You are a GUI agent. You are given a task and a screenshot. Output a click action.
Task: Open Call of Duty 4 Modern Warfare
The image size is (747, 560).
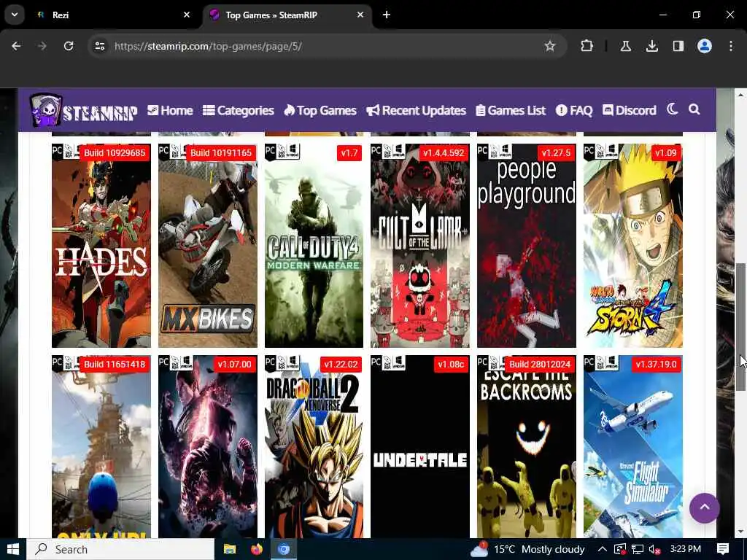pyautogui.click(x=314, y=246)
